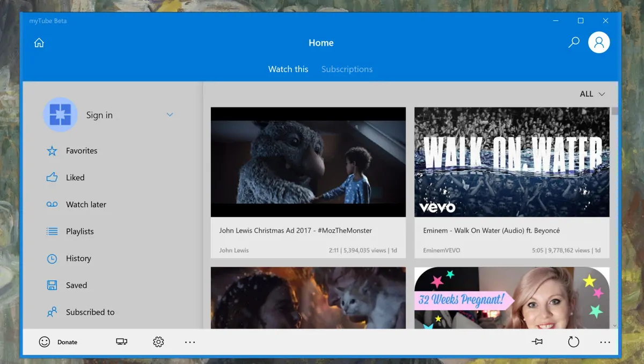Open left bottom bar more options
The height and width of the screenshot is (364, 644).
pos(190,342)
